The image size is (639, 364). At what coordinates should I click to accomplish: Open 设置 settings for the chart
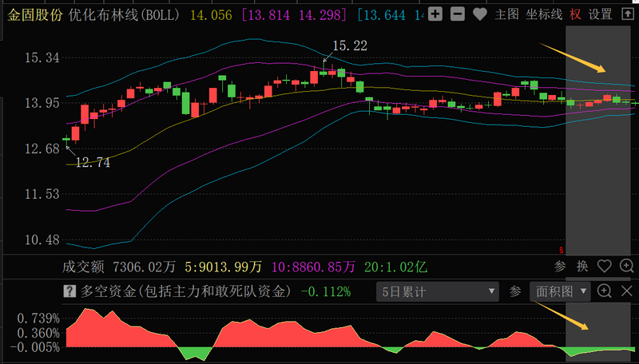point(600,14)
